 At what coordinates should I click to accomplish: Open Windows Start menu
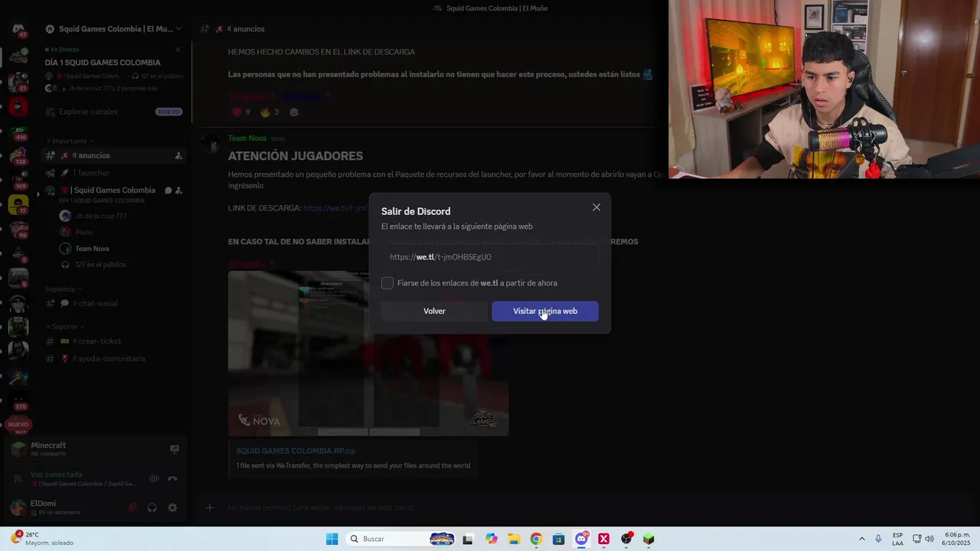332,539
